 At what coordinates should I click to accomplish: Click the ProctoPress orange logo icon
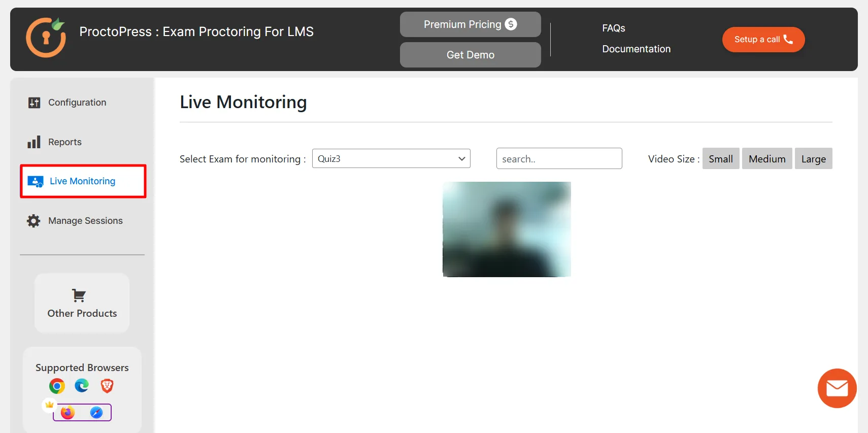click(x=46, y=38)
